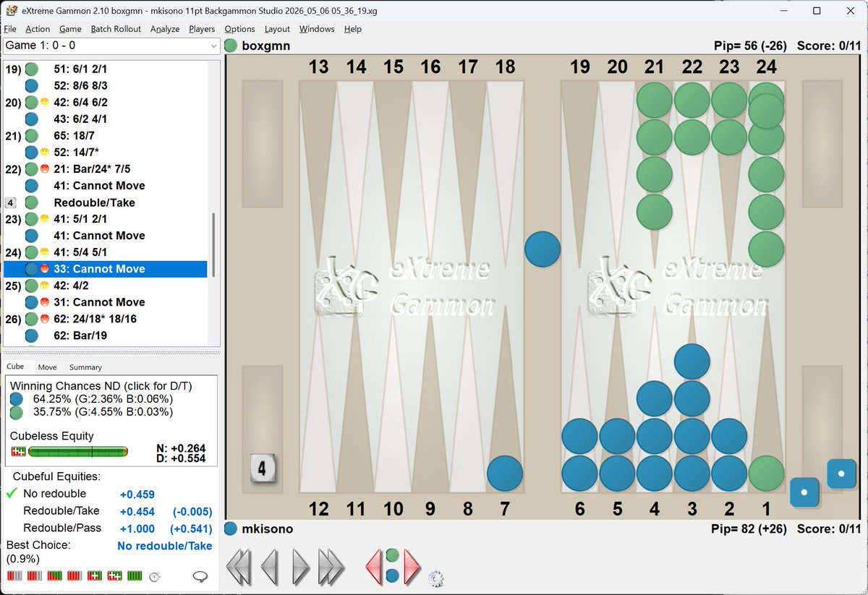Open the Layout menu
868x595 pixels.
277,29
